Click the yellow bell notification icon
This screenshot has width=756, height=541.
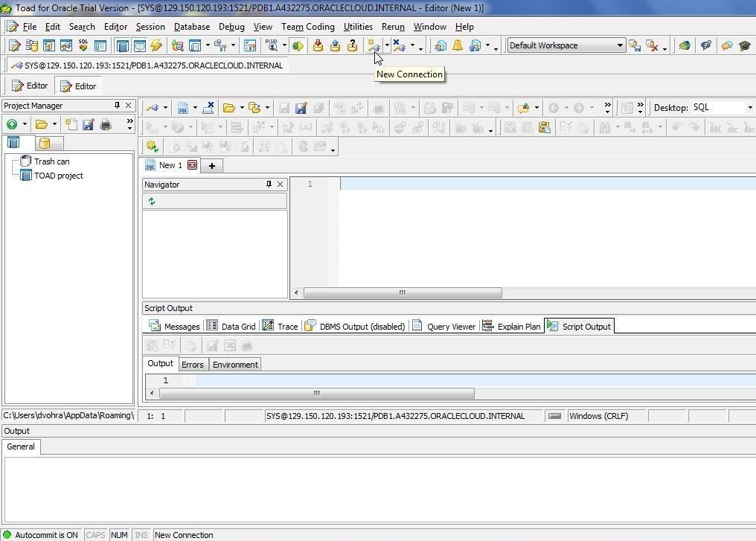[x=457, y=46]
